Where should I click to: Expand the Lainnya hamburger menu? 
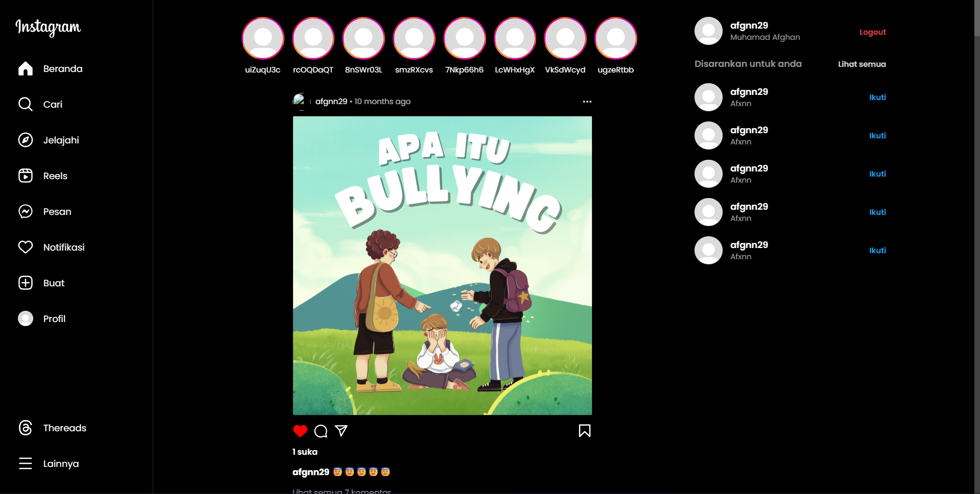click(x=26, y=463)
